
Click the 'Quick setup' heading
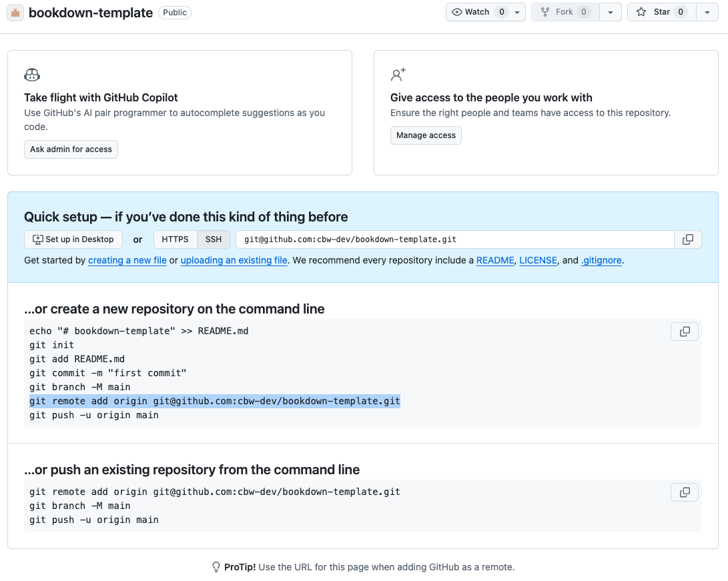[x=186, y=217]
